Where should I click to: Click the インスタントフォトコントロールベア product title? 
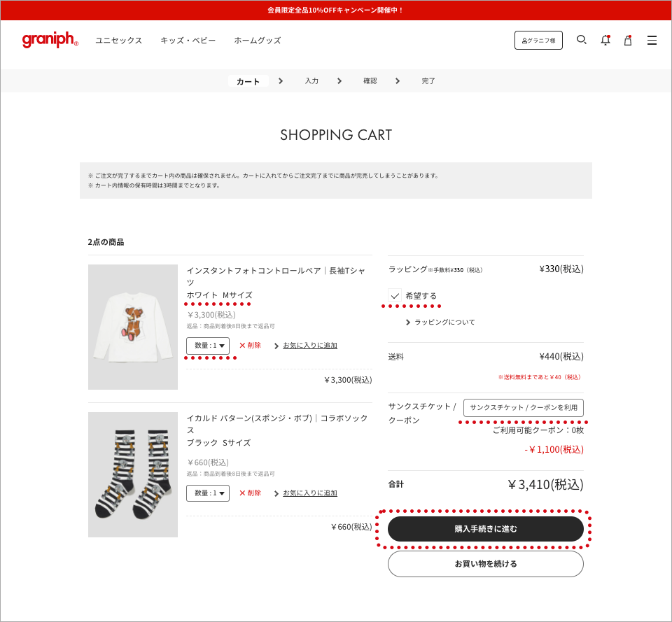coord(276,276)
